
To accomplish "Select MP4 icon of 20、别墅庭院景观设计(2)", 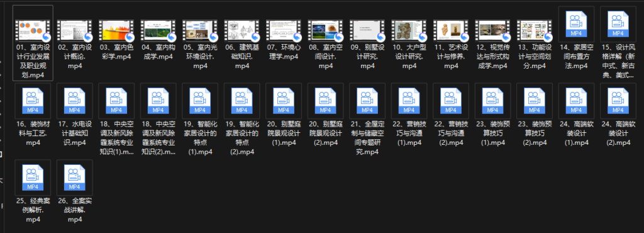I will pyautogui.click(x=326, y=101).
